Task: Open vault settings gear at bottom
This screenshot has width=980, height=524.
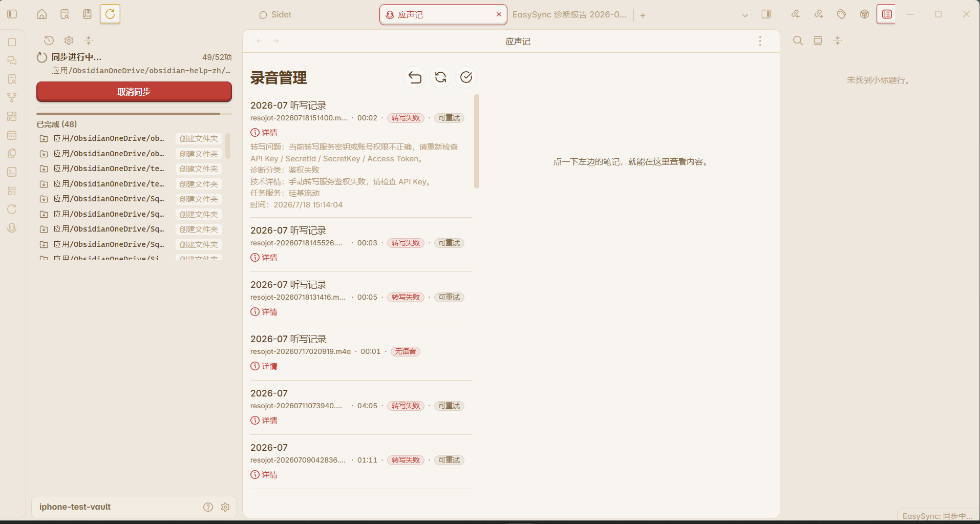Action: point(225,507)
